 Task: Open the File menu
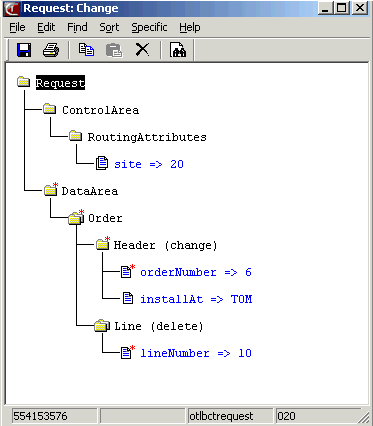coord(17,27)
